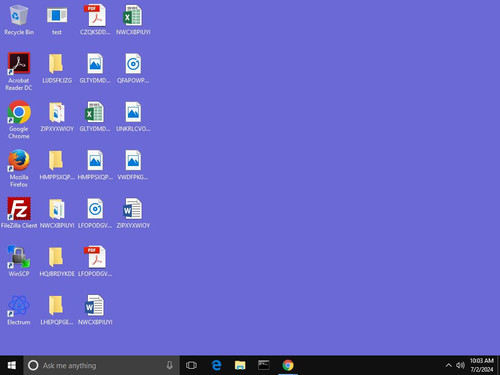500x375 pixels.
Task: Select the Acrobat Reader DC shortcut
Action: coord(19,72)
